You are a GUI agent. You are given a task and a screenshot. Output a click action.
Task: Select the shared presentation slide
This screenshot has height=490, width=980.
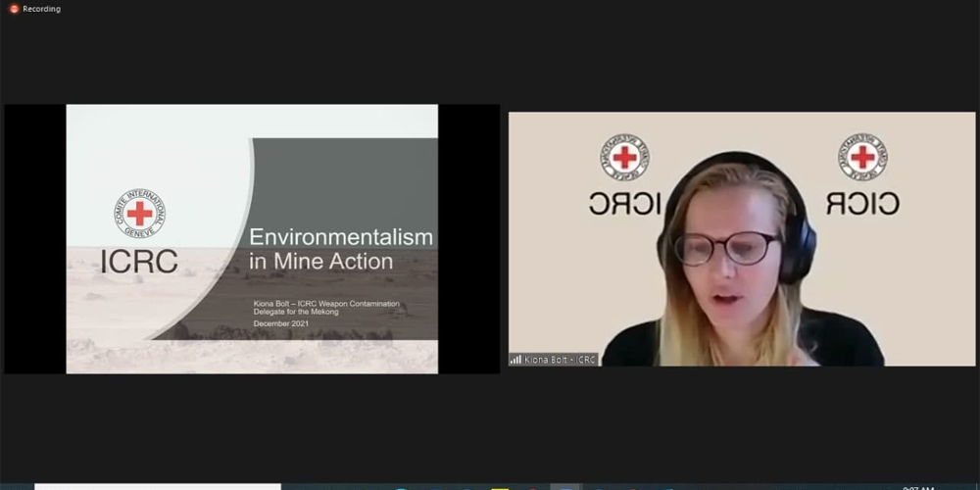(252, 238)
